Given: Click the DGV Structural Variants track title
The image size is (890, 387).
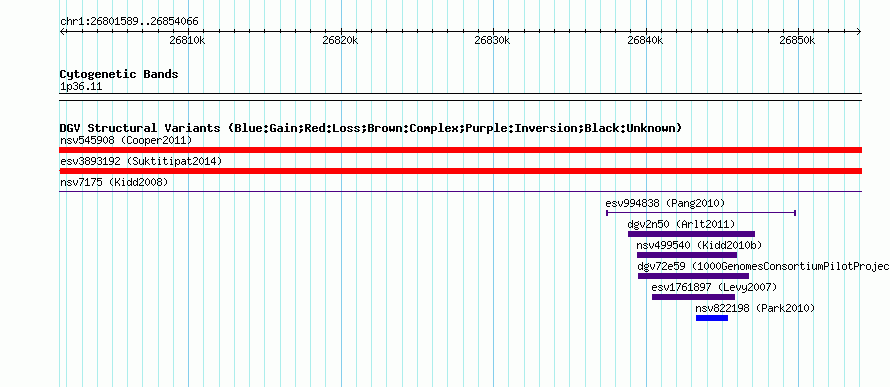Looking at the screenshot, I should 371,128.
